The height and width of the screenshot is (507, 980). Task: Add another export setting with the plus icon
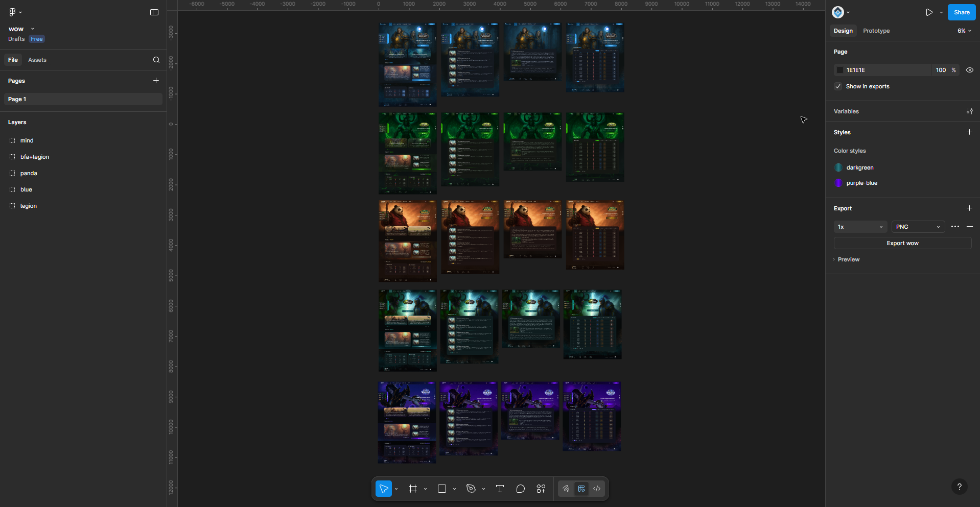point(969,208)
